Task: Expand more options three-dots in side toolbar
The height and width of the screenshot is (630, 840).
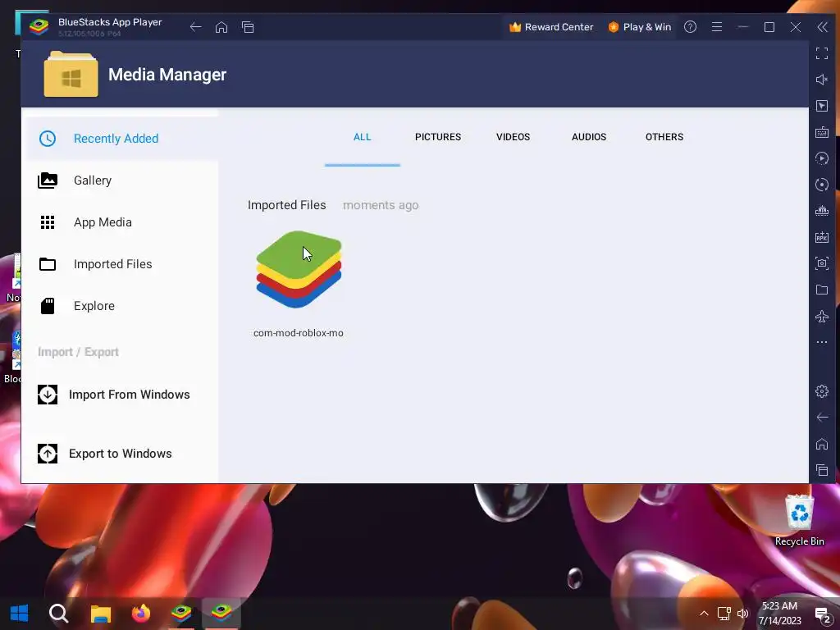Action: [822, 342]
